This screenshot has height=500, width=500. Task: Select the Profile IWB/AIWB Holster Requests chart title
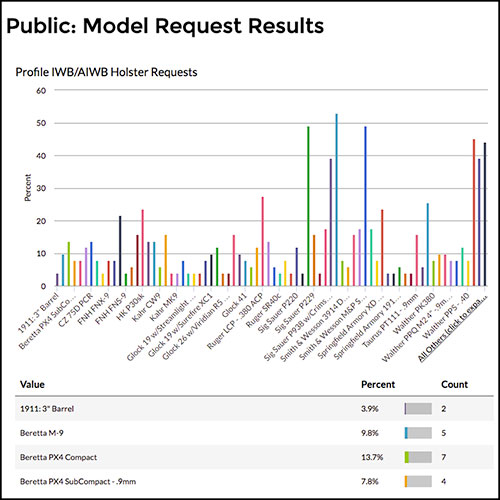(106, 72)
